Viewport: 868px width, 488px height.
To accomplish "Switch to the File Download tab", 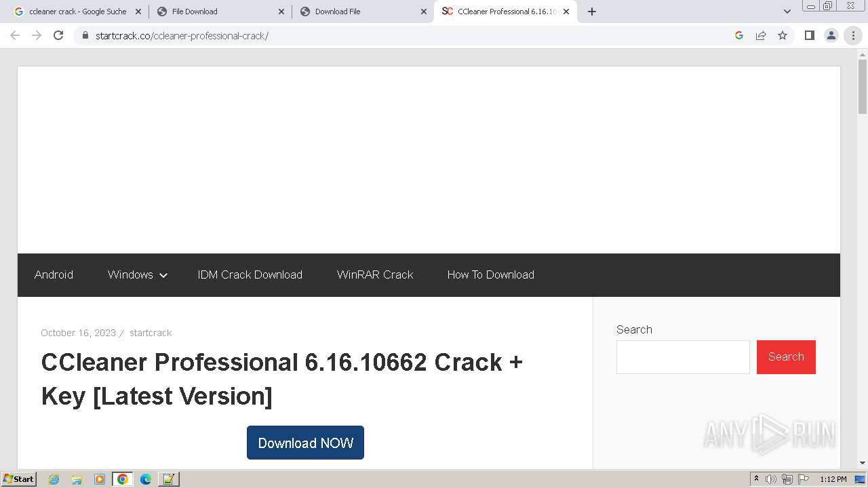I will [220, 12].
